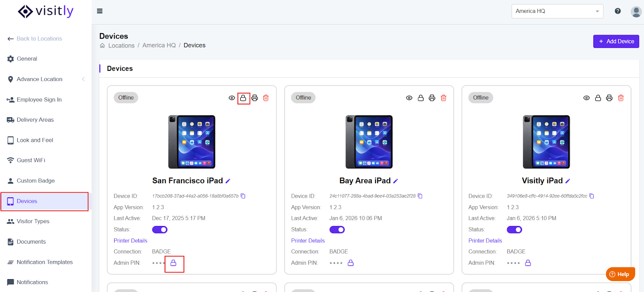The image size is (644, 292).
Task: Click Admin PIN lock for San Francisco iPad
Action: pyautogui.click(x=173, y=263)
